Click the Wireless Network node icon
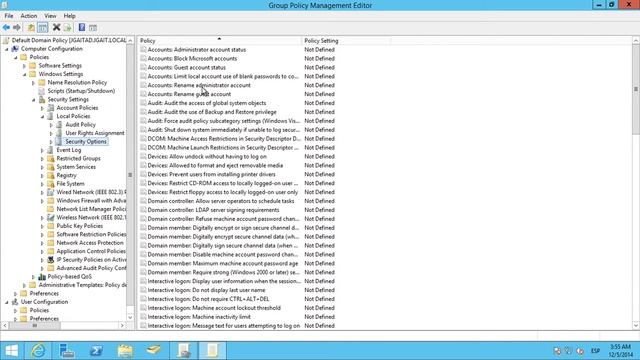This screenshot has width=640, height=360. (51, 218)
